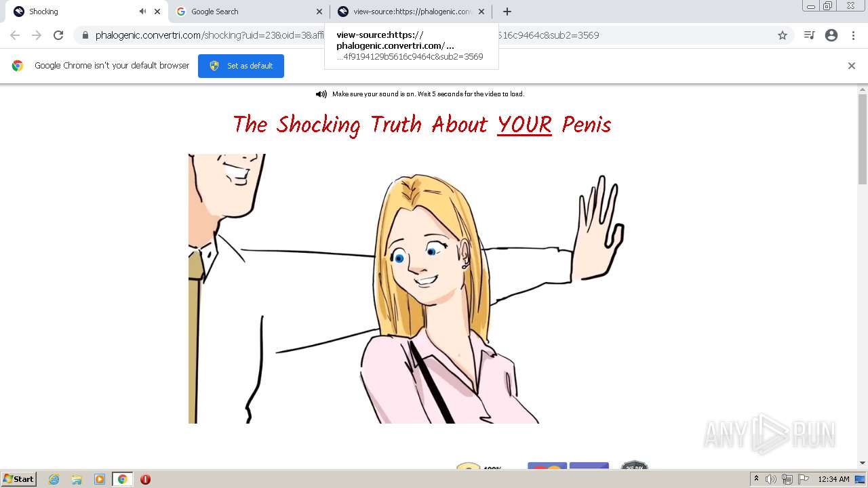Mute the Shocking tab audio icon
This screenshot has width=868, height=488.
(x=142, y=12)
